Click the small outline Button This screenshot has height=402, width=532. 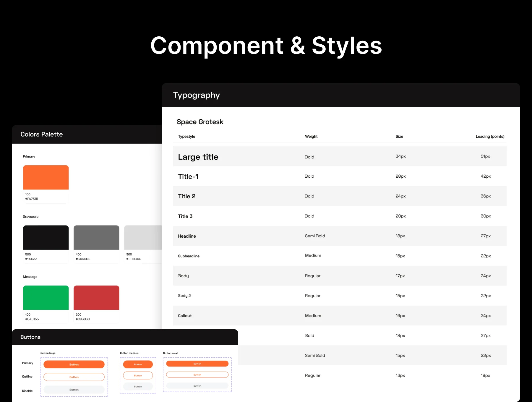[x=197, y=375]
